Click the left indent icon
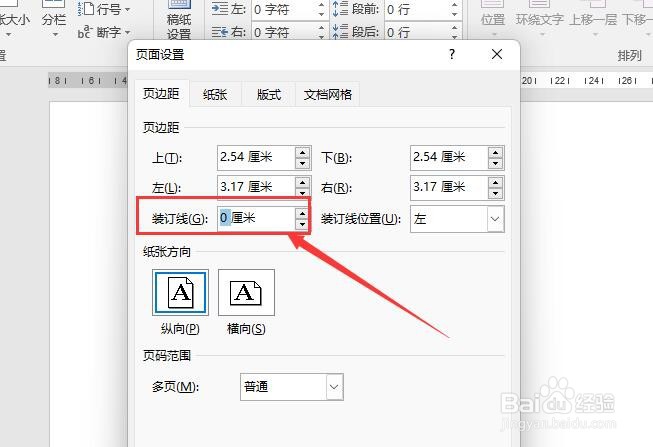The height and width of the screenshot is (447, 653). coord(219,9)
